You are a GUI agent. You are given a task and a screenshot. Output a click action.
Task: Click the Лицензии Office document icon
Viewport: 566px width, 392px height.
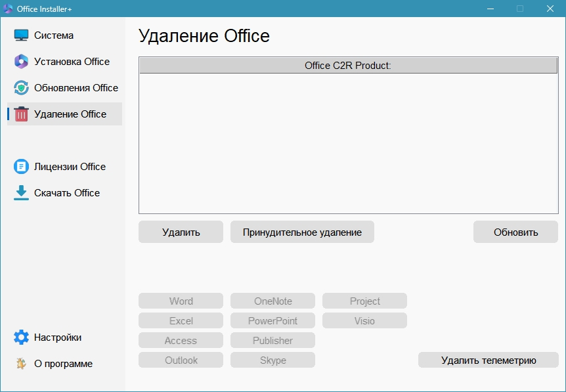point(22,167)
